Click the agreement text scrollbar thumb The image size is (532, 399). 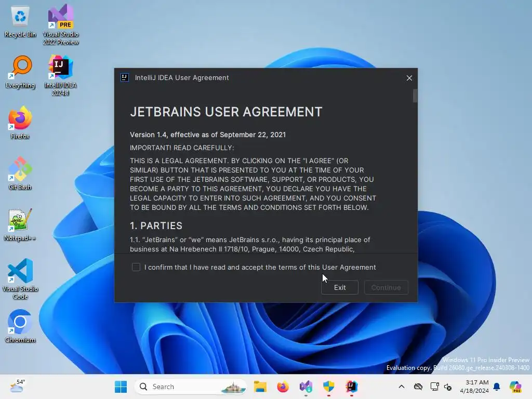[x=415, y=96]
